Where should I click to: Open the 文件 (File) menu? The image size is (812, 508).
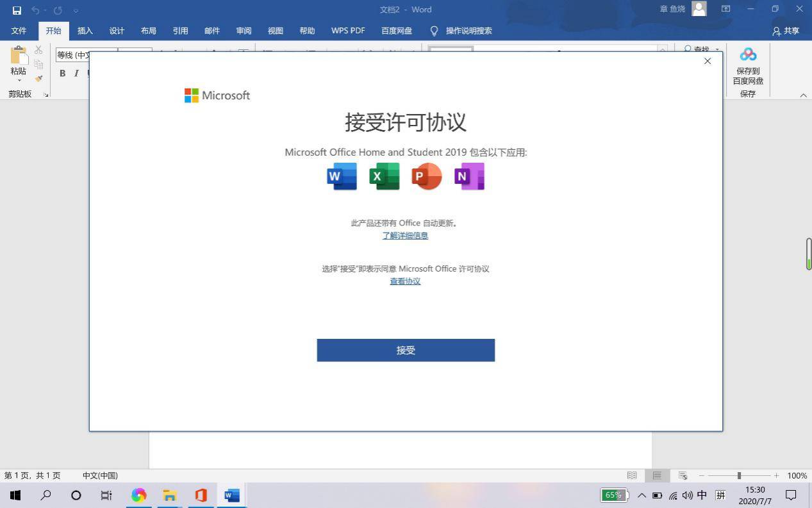tap(19, 31)
